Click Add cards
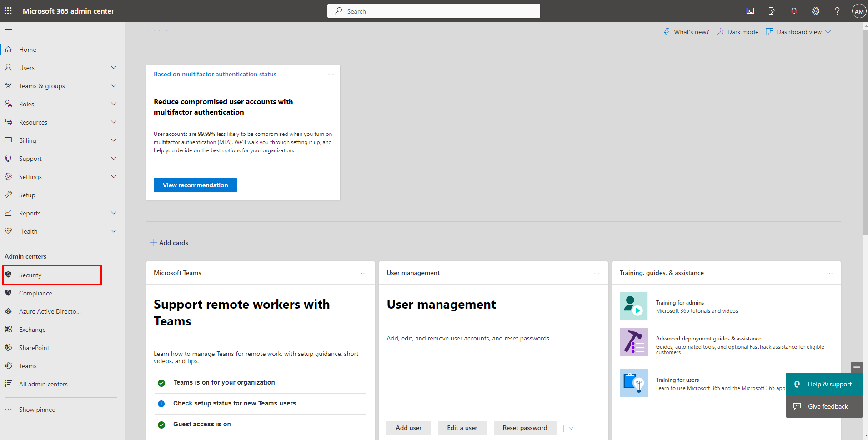868x440 pixels. [169, 243]
